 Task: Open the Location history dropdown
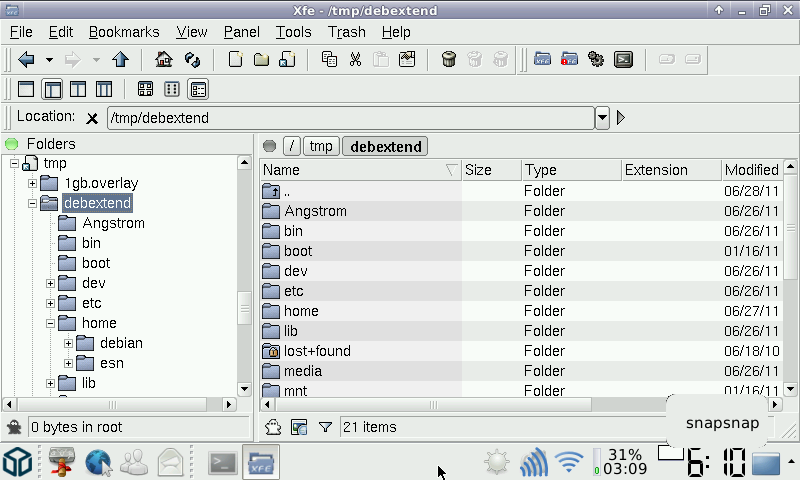[602, 118]
